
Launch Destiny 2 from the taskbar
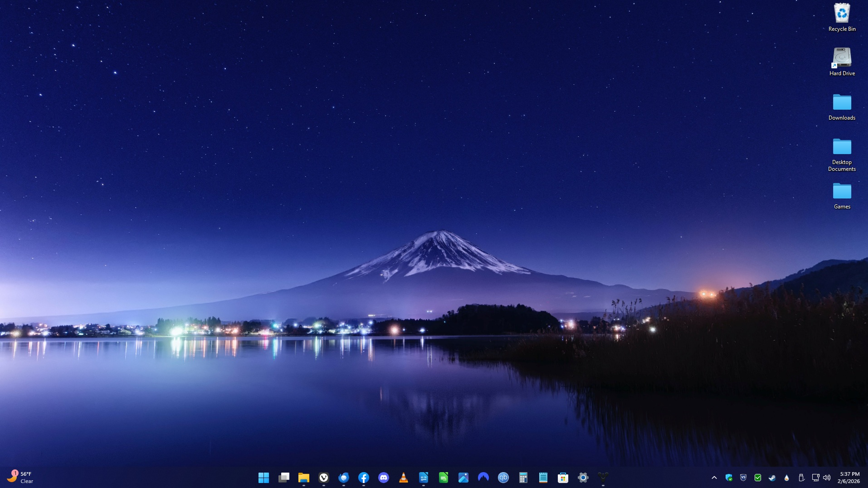[603, 477]
